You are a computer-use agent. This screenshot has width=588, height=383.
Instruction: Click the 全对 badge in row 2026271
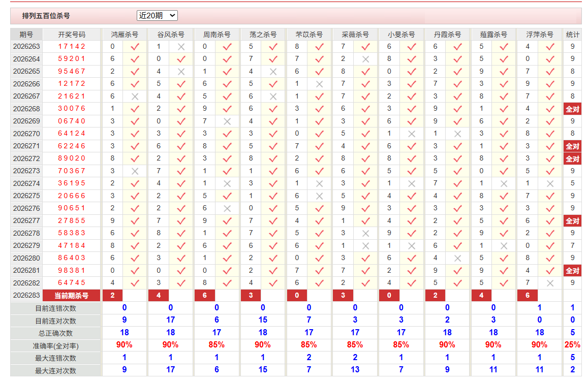coord(572,146)
